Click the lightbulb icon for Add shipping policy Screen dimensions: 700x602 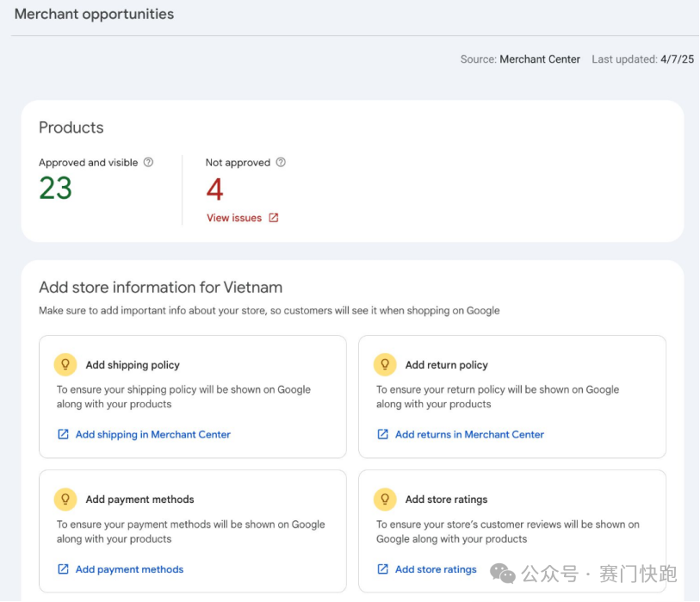65,364
